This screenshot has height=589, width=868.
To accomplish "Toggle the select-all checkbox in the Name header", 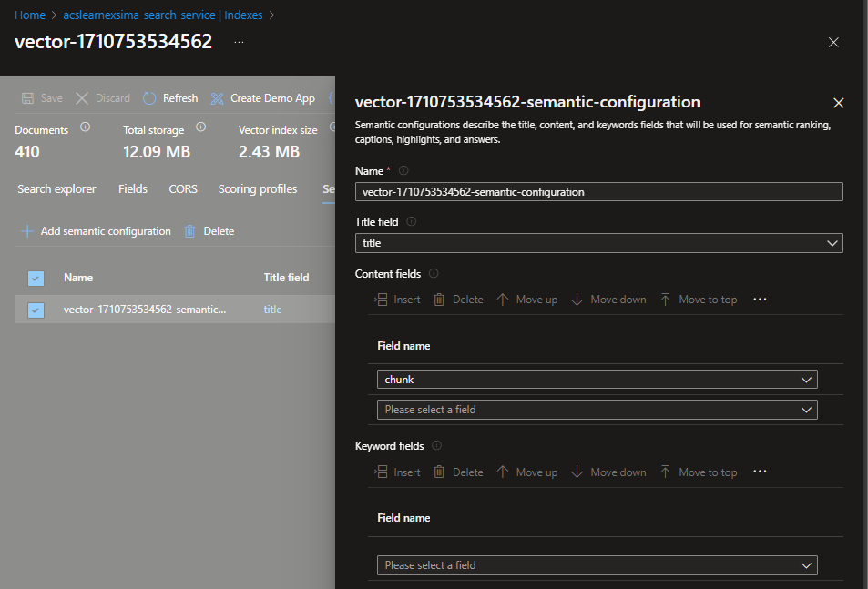I will pos(36,279).
